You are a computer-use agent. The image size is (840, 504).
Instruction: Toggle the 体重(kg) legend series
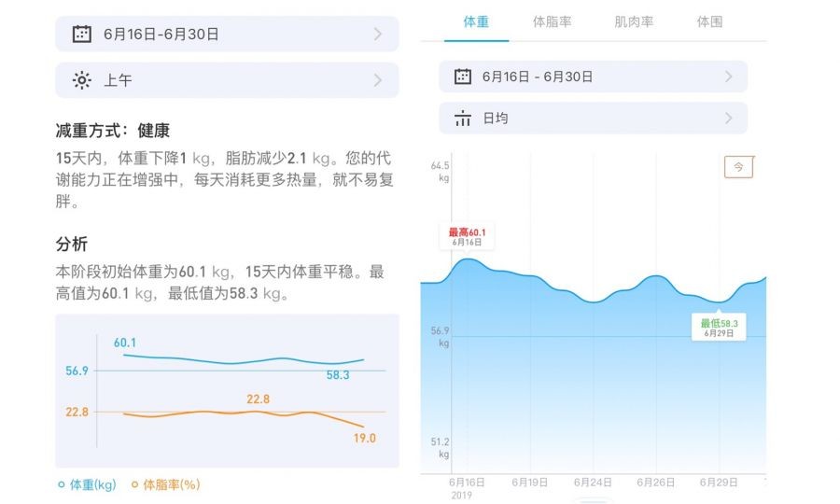tap(87, 484)
